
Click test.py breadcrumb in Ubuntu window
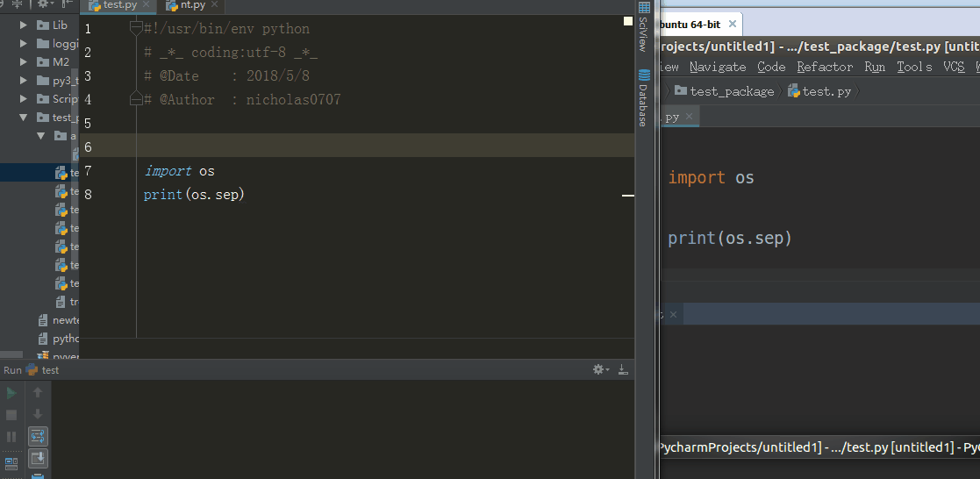pyautogui.click(x=820, y=91)
